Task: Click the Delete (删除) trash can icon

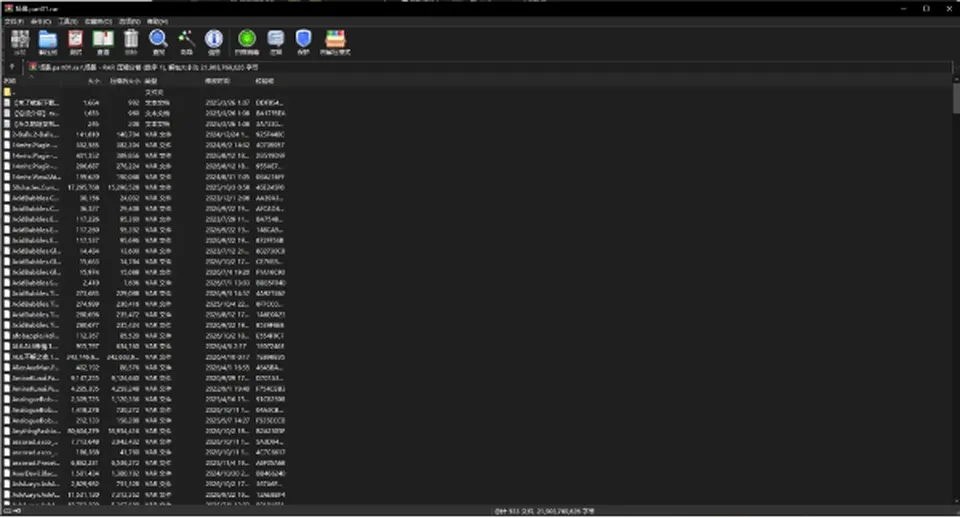Action: 131,40
